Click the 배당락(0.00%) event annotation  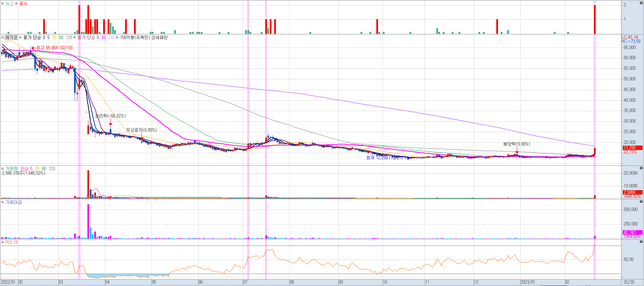click(x=517, y=144)
